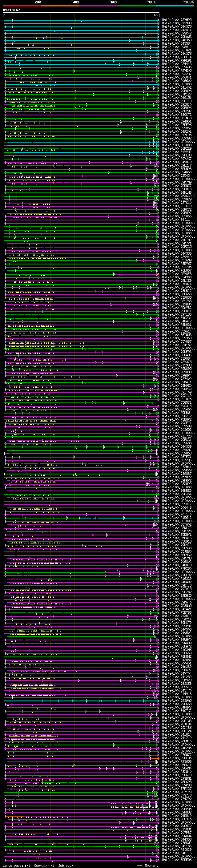This screenshot has height=868, width=197.
Task: Open the UniRef100_Q9LZJ7 link
Action: pos(176,165)
